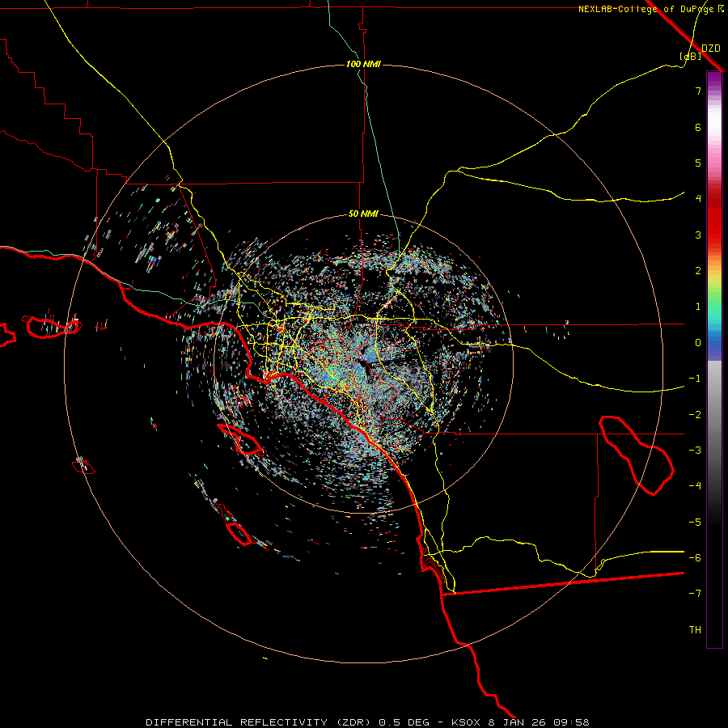Click the 2 value on the color scale

698,271
